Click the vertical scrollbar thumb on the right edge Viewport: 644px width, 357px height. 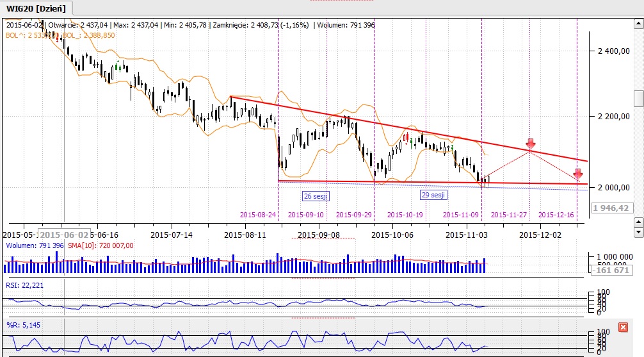[638, 98]
